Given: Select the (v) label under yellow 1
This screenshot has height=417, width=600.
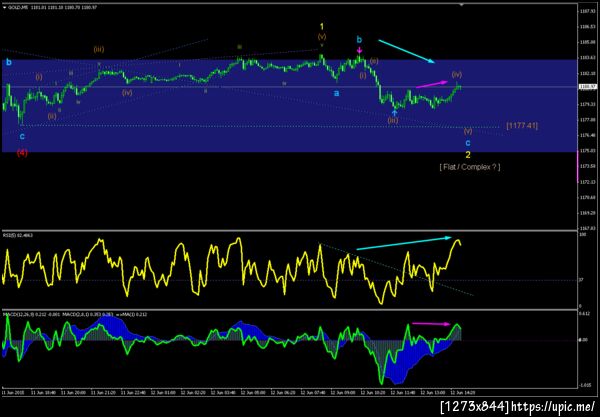Looking at the screenshot, I should pyautogui.click(x=322, y=37).
